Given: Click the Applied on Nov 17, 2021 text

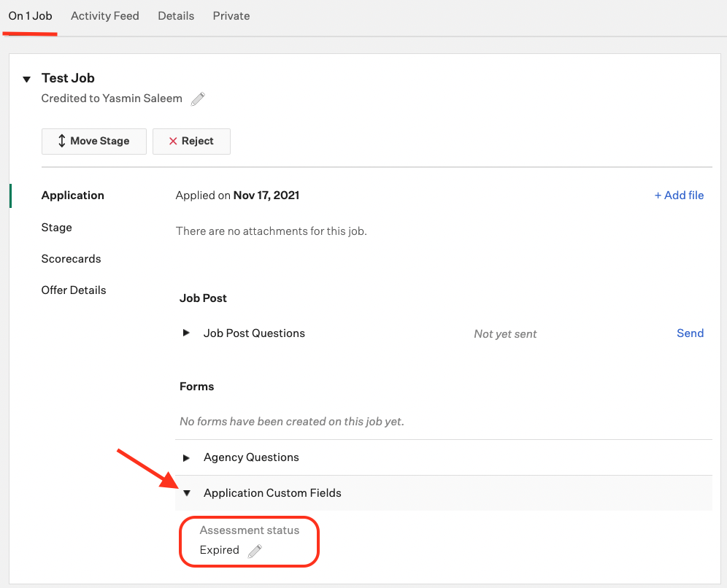Looking at the screenshot, I should [237, 195].
